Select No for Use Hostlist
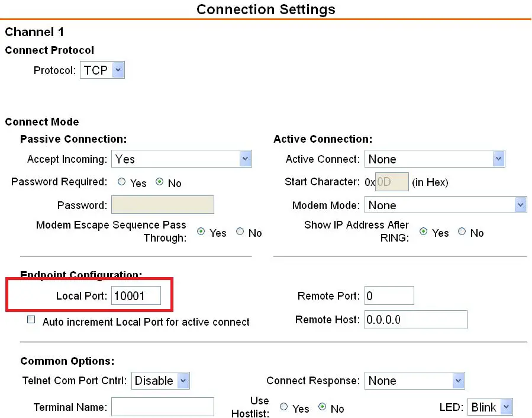Viewport: 532px width, 418px height. (x=323, y=407)
